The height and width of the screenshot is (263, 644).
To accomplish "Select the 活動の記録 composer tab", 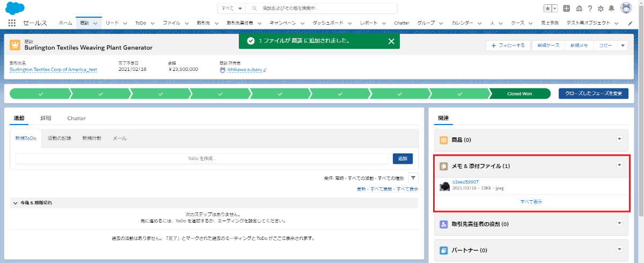I will pyautogui.click(x=60, y=138).
